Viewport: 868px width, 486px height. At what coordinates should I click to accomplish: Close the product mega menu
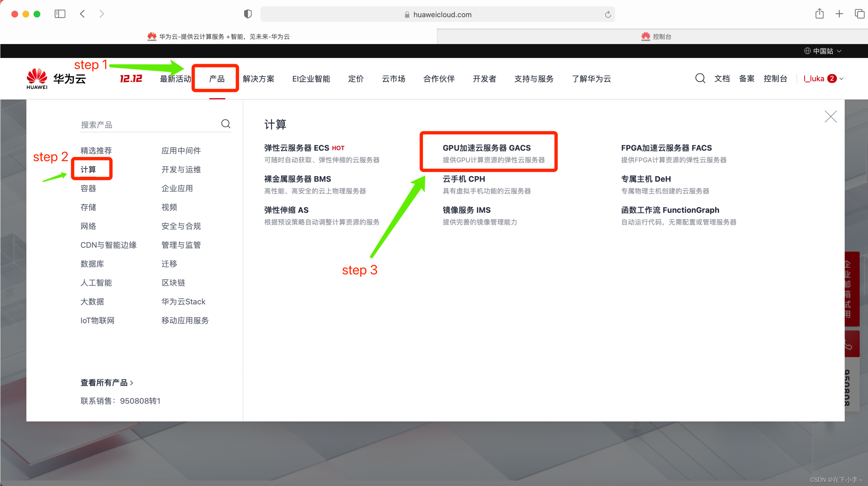pos(830,117)
